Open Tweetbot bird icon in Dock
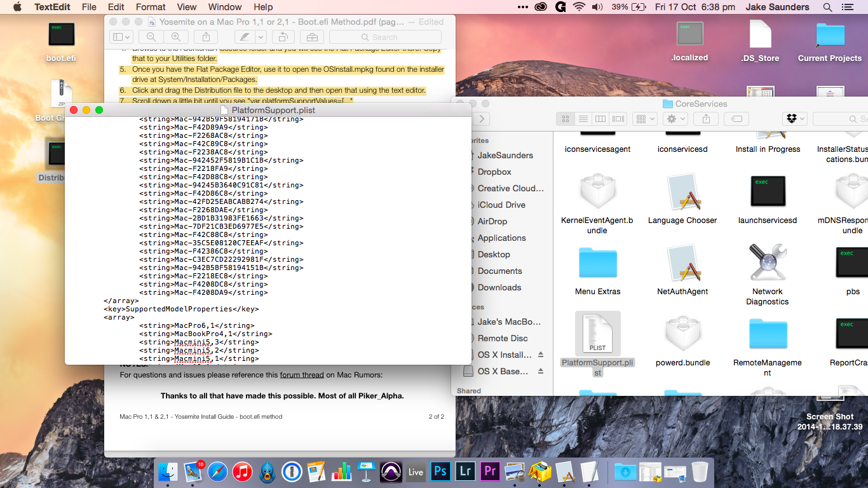 267,471
